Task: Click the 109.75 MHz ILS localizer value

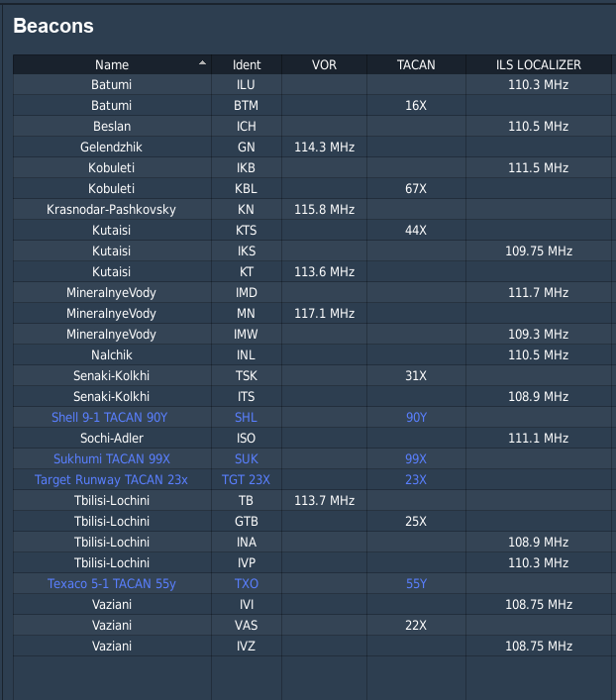Action: tap(538, 251)
